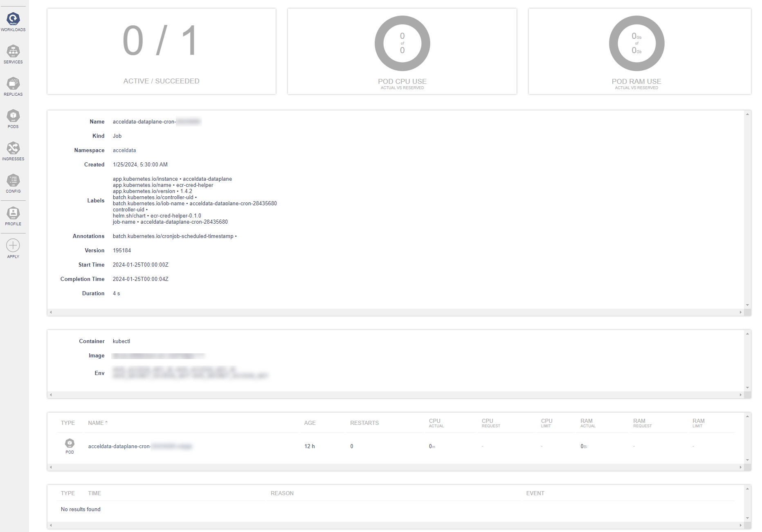This screenshot has height=532, width=762.
Task: Go to Replicas in the sidebar
Action: (13, 83)
